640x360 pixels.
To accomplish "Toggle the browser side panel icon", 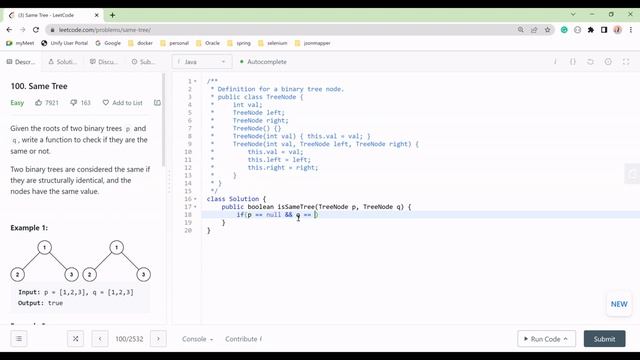I will pos(604,30).
